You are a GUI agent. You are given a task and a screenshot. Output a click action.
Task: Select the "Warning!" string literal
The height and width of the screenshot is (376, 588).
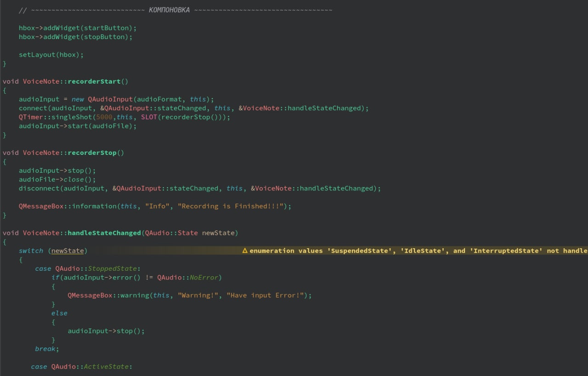[198, 296]
